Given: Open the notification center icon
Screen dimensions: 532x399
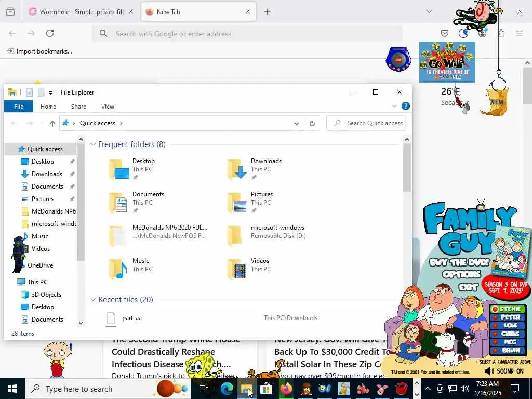Looking at the screenshot, I should click(x=515, y=389).
